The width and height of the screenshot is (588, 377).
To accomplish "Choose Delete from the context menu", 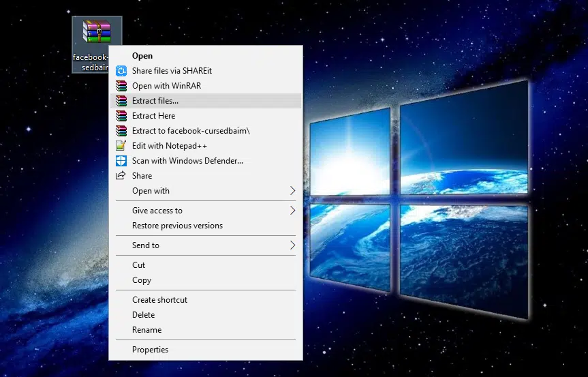I will tap(144, 315).
